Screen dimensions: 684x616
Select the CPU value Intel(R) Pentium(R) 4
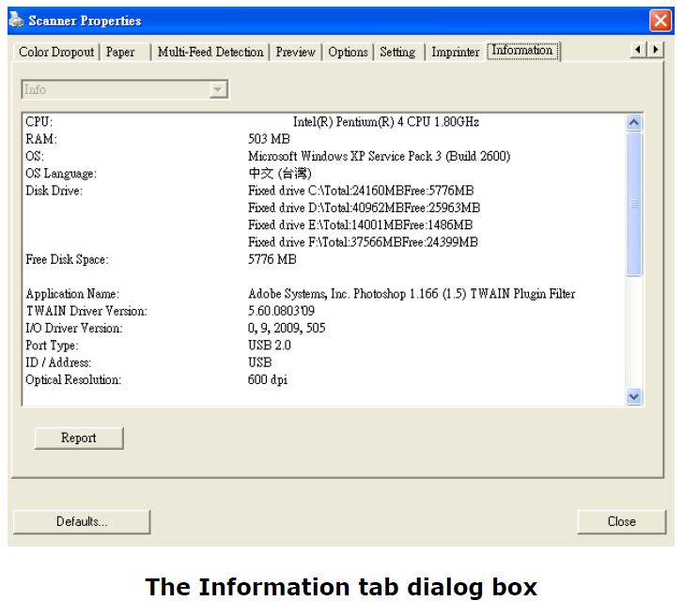pos(386,122)
